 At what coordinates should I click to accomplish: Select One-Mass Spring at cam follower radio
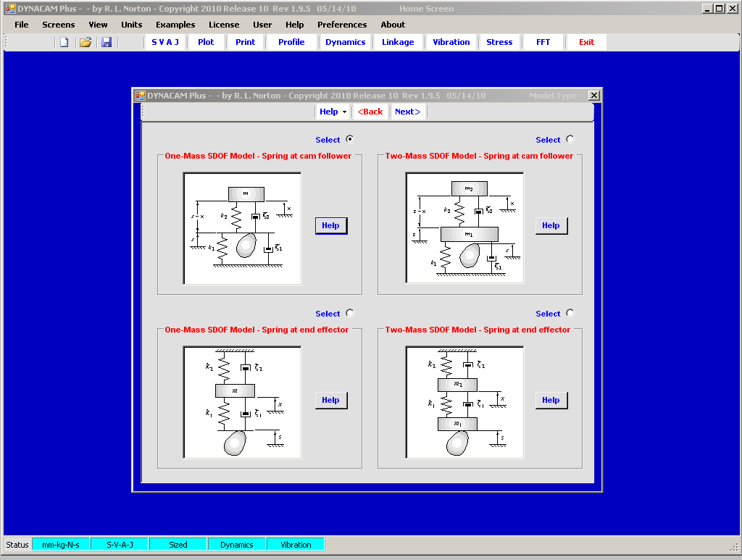click(x=350, y=139)
